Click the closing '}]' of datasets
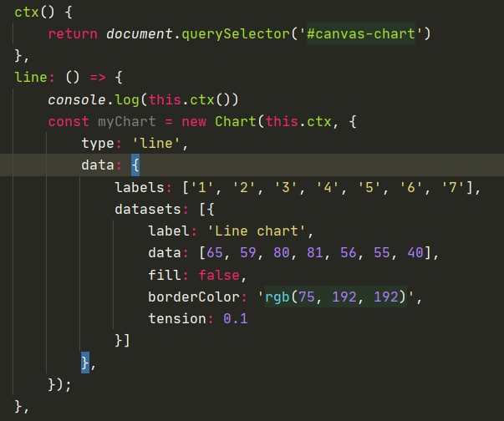 123,341
